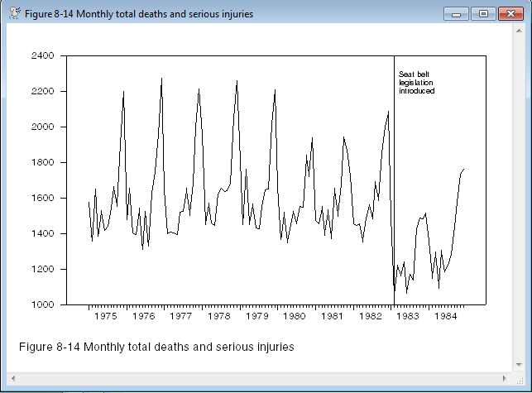Click the 2400 y-axis label
The height and width of the screenshot is (393, 532).
[42, 56]
